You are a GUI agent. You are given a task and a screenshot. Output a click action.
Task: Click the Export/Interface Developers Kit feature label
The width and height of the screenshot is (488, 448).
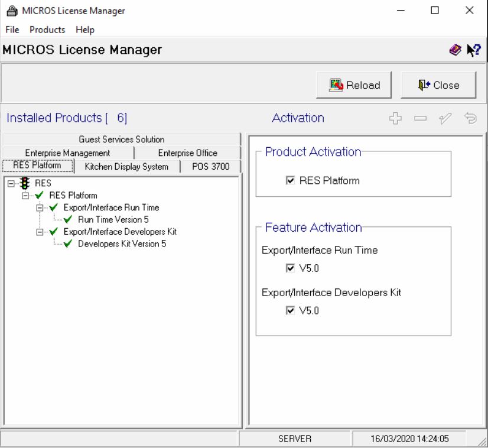click(331, 293)
